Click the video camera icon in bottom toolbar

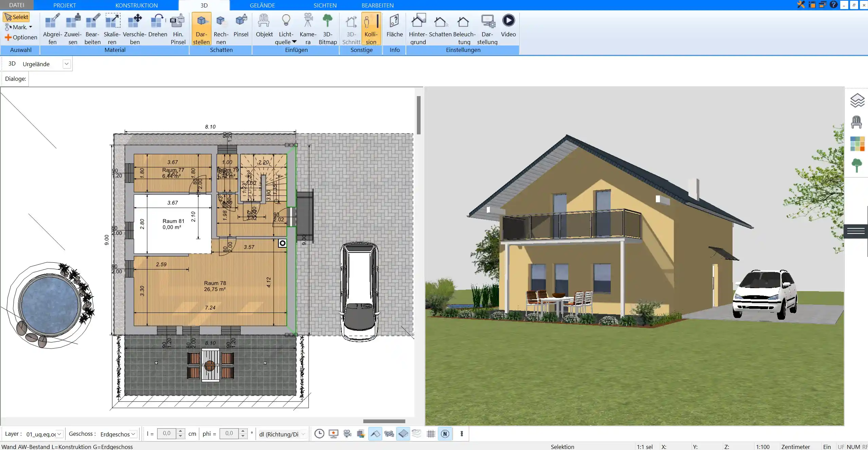pyautogui.click(x=347, y=433)
